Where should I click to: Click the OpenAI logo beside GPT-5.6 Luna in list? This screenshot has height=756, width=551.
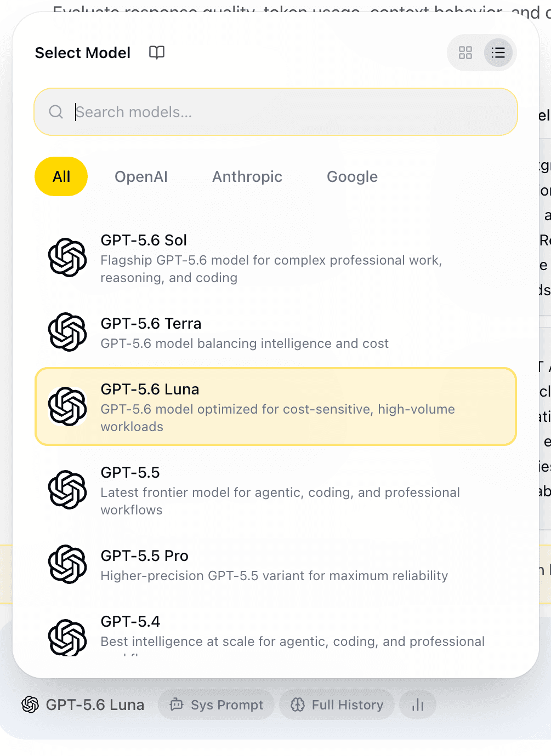coord(67,406)
